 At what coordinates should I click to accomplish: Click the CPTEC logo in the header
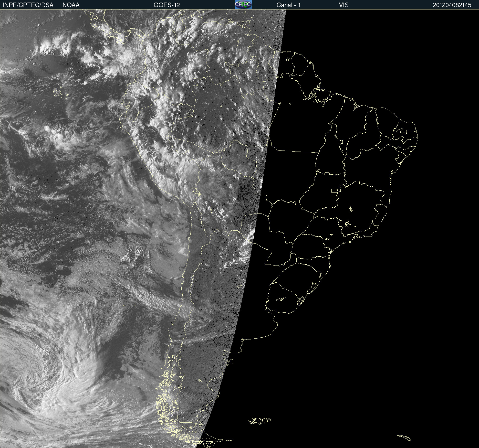click(x=243, y=5)
